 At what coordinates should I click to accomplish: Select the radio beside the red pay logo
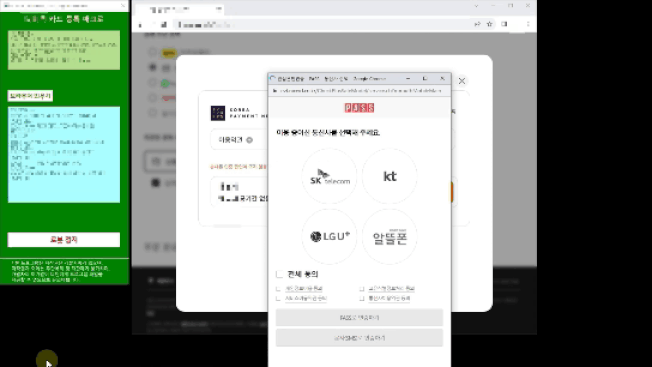coord(153,98)
